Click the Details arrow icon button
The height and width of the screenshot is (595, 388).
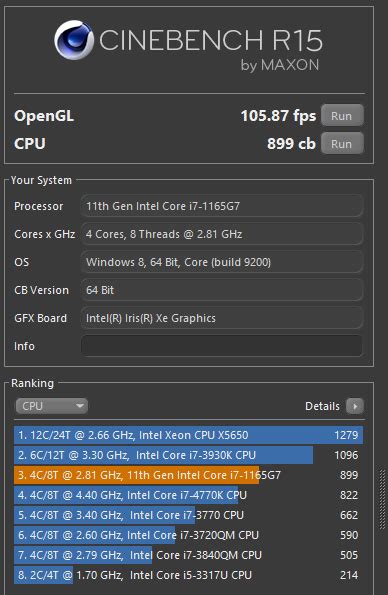(x=355, y=406)
